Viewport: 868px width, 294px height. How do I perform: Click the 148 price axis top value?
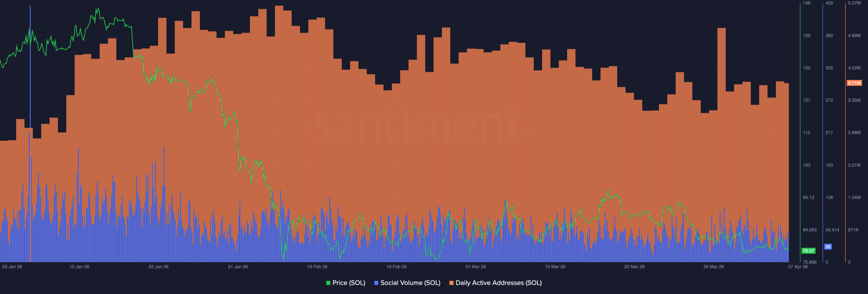click(807, 3)
